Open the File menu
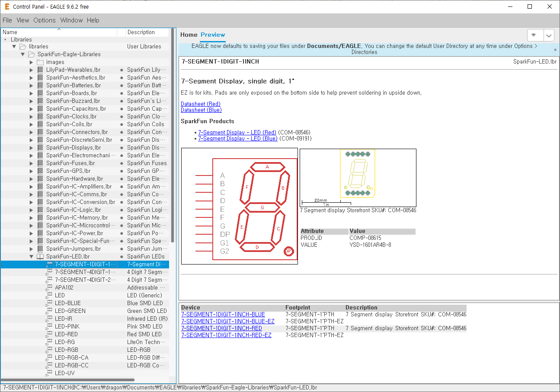Screen dimensions: 560x392 (7, 20)
